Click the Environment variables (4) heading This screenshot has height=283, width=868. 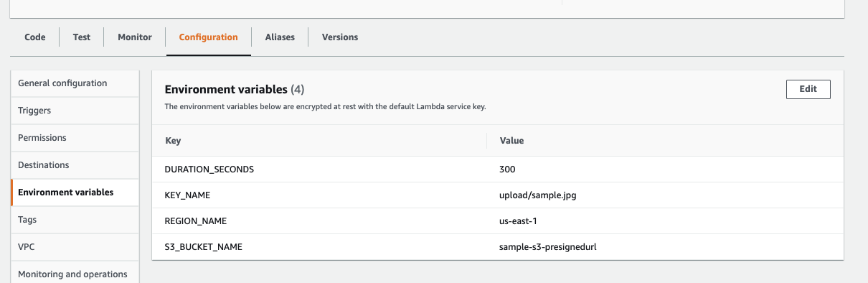coord(235,90)
